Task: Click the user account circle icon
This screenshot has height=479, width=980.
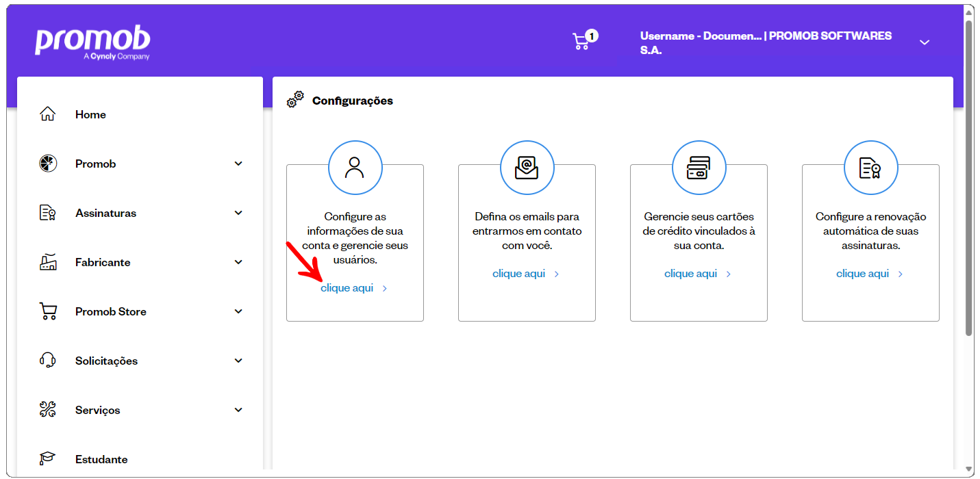Action: [355, 168]
